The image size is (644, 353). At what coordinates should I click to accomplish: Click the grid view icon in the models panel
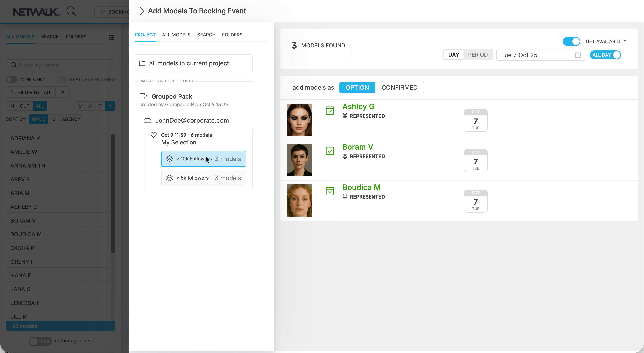click(x=111, y=37)
